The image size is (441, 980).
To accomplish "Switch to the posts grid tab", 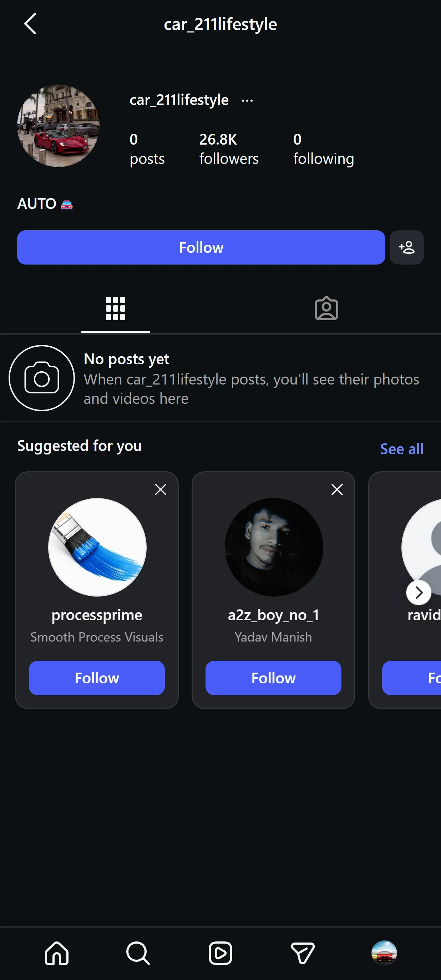I will tap(116, 308).
